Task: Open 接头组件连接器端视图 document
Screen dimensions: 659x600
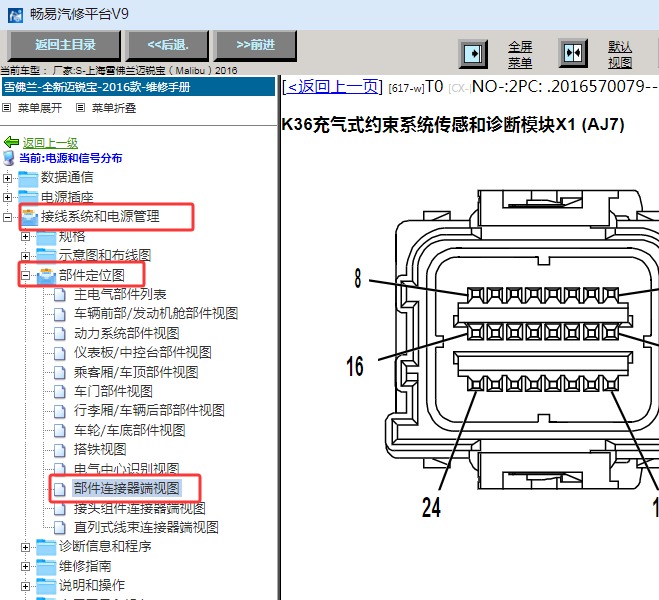Action: tap(140, 508)
